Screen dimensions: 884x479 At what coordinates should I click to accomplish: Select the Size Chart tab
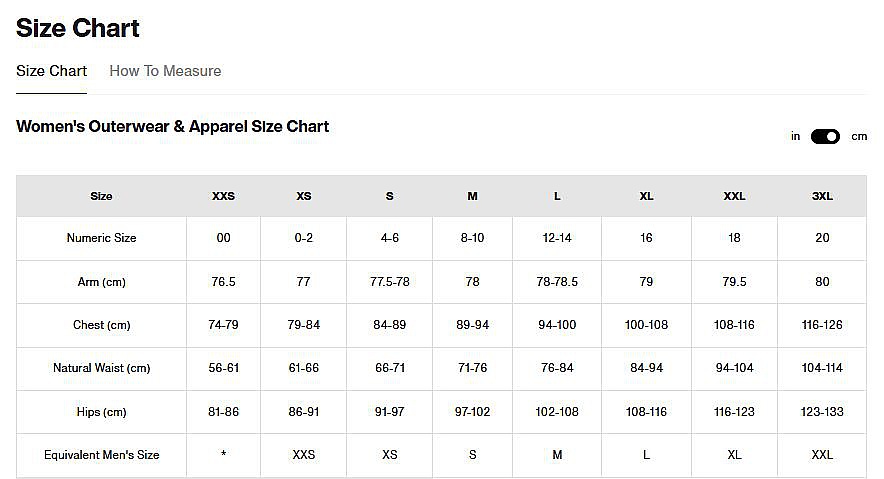(51, 71)
